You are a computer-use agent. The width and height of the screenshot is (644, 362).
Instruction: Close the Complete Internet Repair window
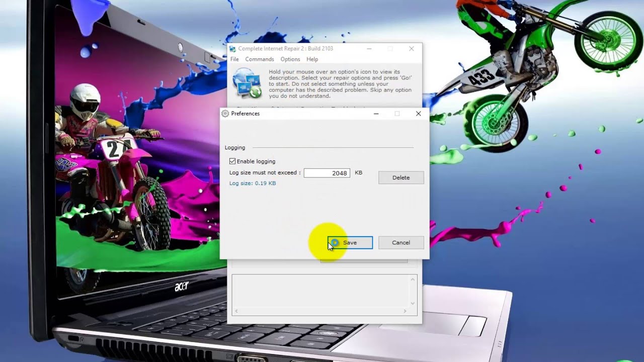click(x=412, y=49)
